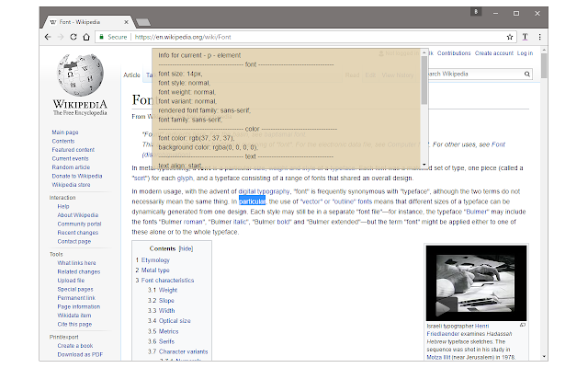Select the Font - Wikipedia browser tab
This screenshot has height=368, width=588.
[x=88, y=22]
